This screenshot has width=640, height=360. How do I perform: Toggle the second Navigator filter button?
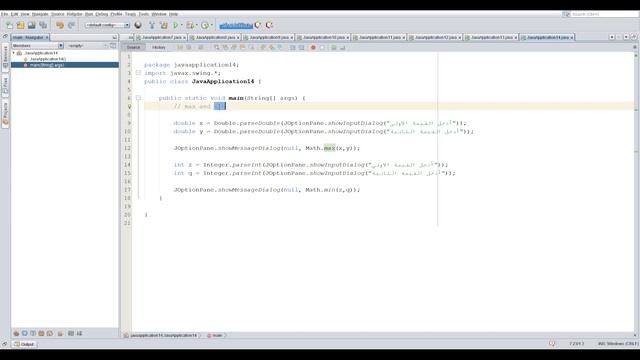(x=24, y=333)
